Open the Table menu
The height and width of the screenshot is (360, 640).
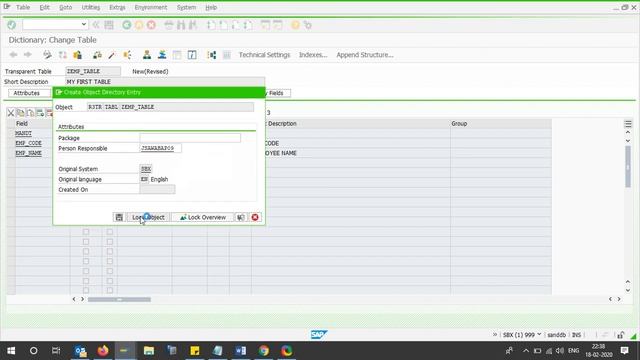pyautogui.click(x=23, y=7)
